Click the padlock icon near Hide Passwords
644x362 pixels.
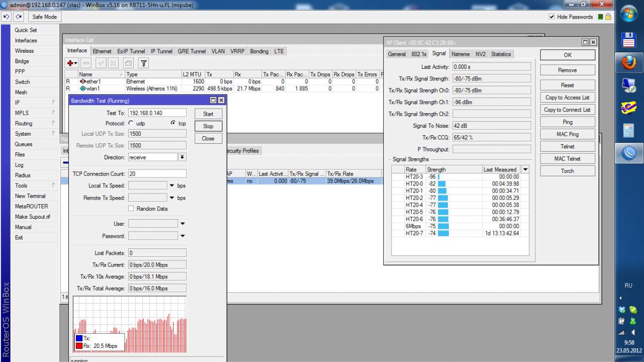608,17
